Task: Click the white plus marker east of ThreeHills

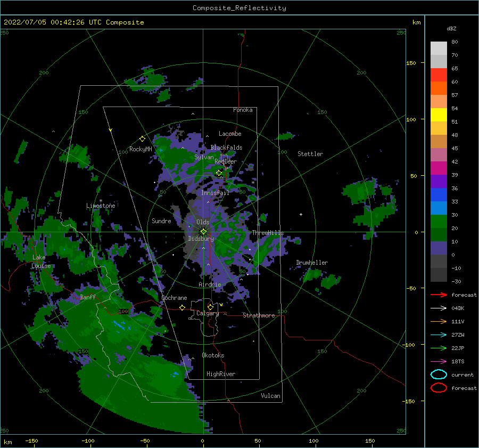Action: [x=301, y=214]
